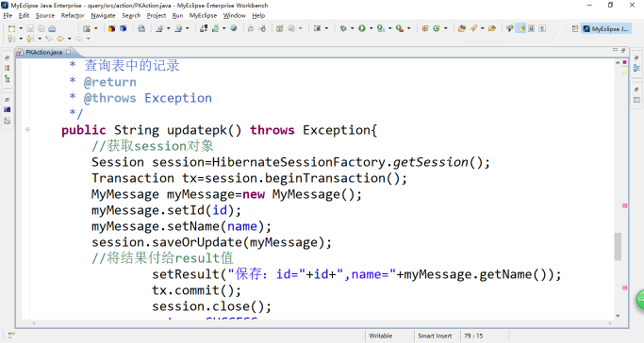Viewport: 644px width, 343px height.
Task: Click the Last Edit Location icon
Action: [x=49, y=39]
